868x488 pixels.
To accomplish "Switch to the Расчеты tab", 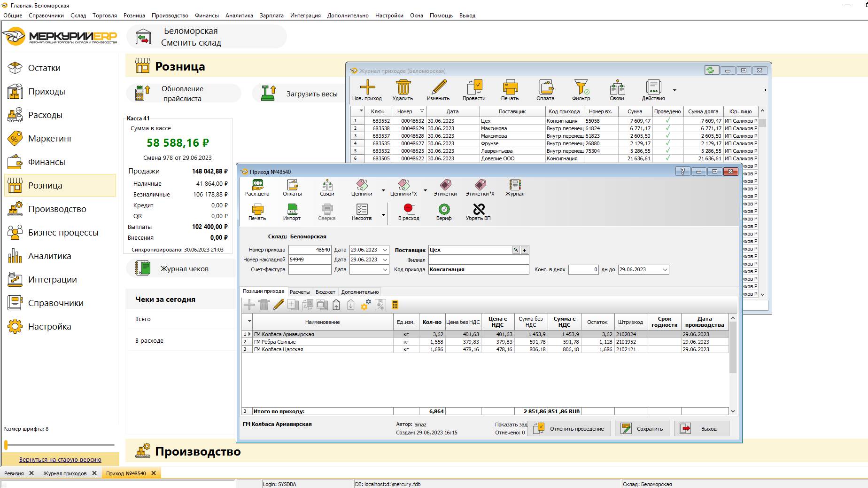I will point(300,292).
